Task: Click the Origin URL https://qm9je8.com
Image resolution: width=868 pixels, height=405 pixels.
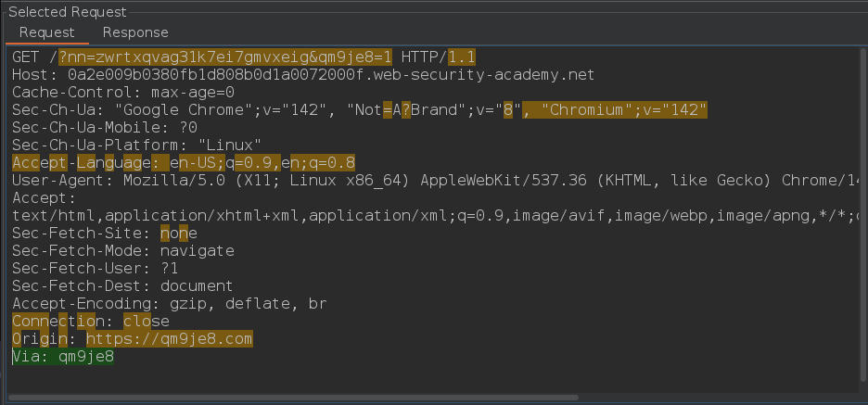Action: [x=169, y=339]
